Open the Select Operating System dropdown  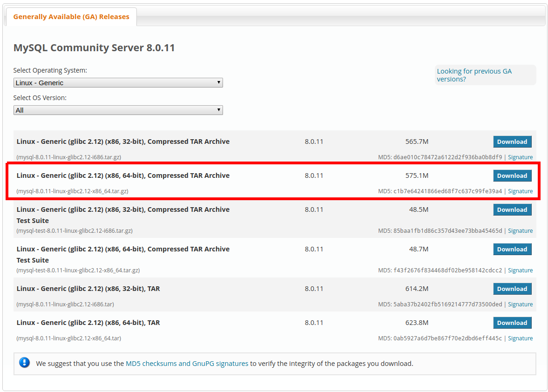click(x=118, y=83)
